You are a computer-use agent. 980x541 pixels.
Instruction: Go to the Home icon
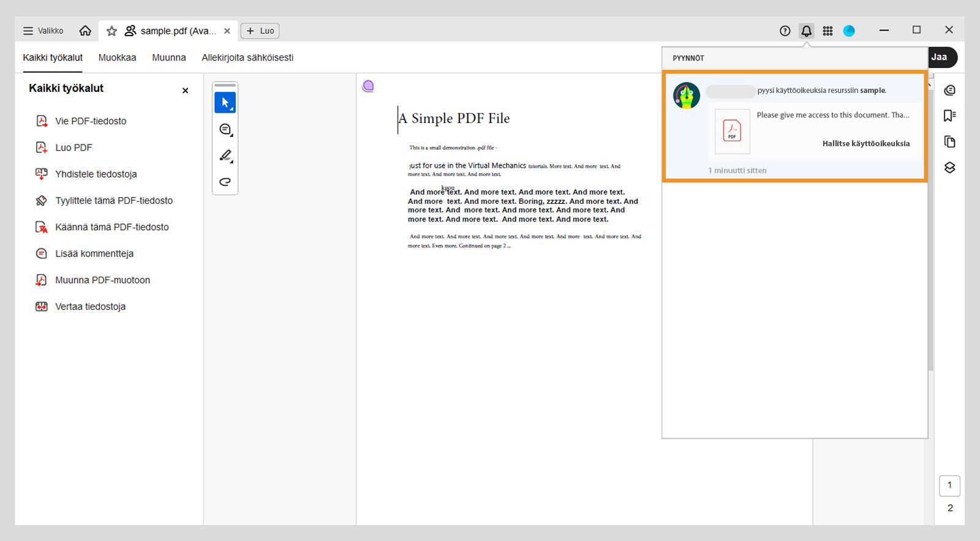point(85,31)
